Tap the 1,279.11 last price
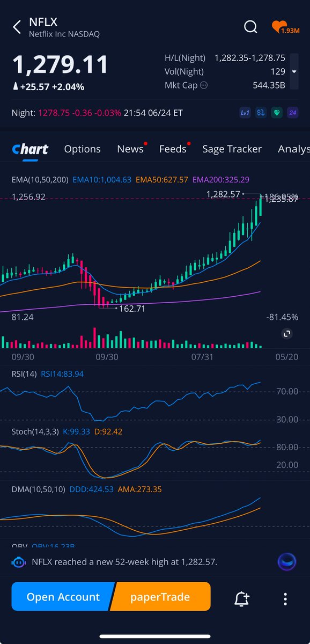 [60, 64]
